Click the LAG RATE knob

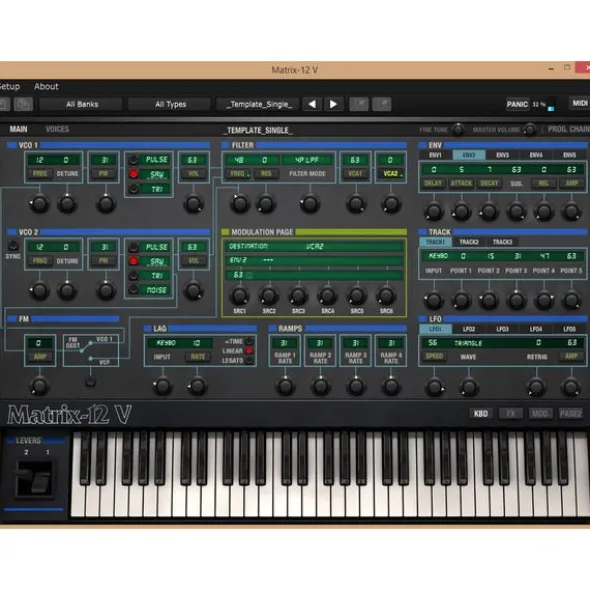pos(197,386)
